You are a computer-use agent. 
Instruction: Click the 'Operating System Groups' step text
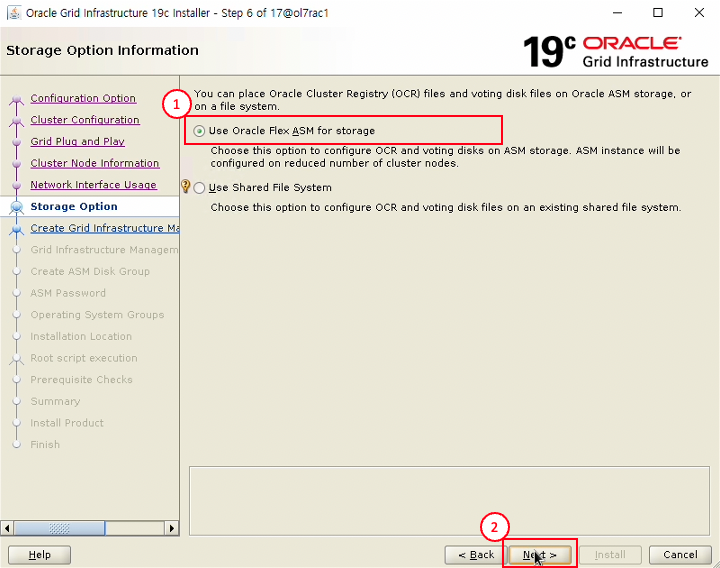pos(97,315)
